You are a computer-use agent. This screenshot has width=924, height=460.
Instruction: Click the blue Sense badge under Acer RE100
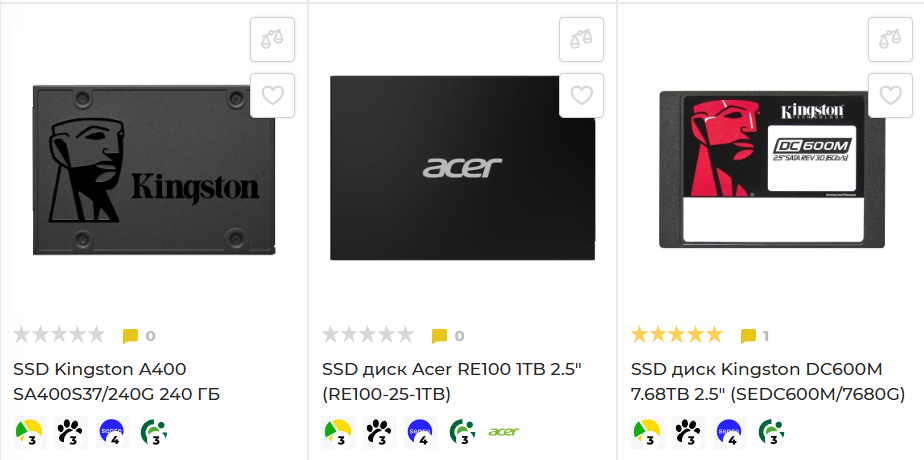pyautogui.click(x=421, y=432)
